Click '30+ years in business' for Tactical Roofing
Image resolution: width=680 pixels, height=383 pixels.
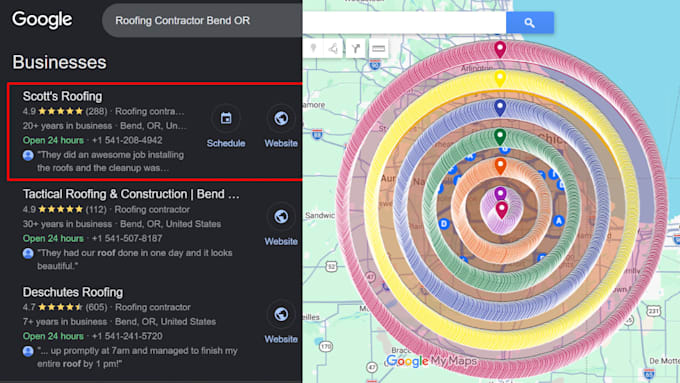(x=67, y=224)
